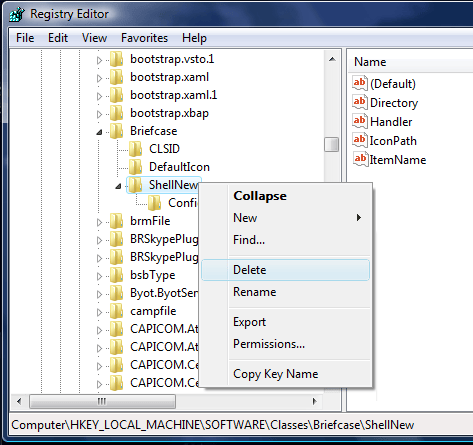Click the DefaultIcon folder icon
The width and height of the screenshot is (473, 445).
coord(136,167)
